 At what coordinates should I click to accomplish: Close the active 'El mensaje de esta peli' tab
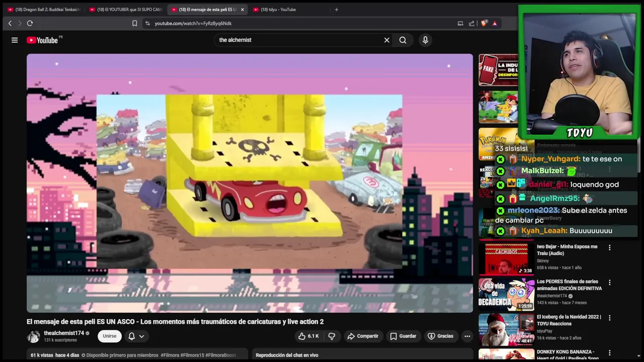tap(242, 10)
